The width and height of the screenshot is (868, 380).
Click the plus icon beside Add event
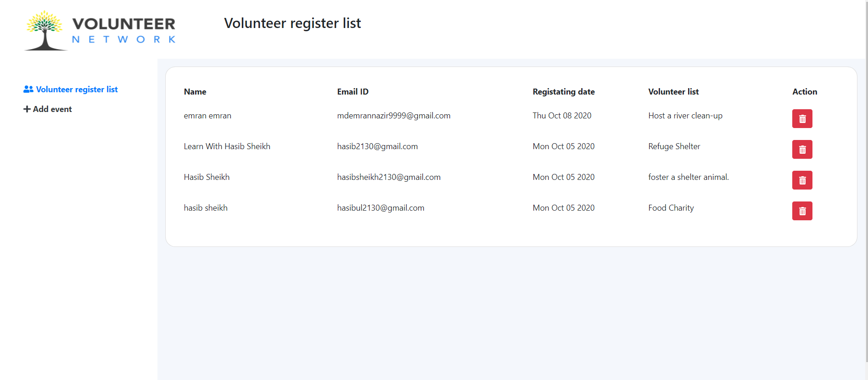[27, 109]
